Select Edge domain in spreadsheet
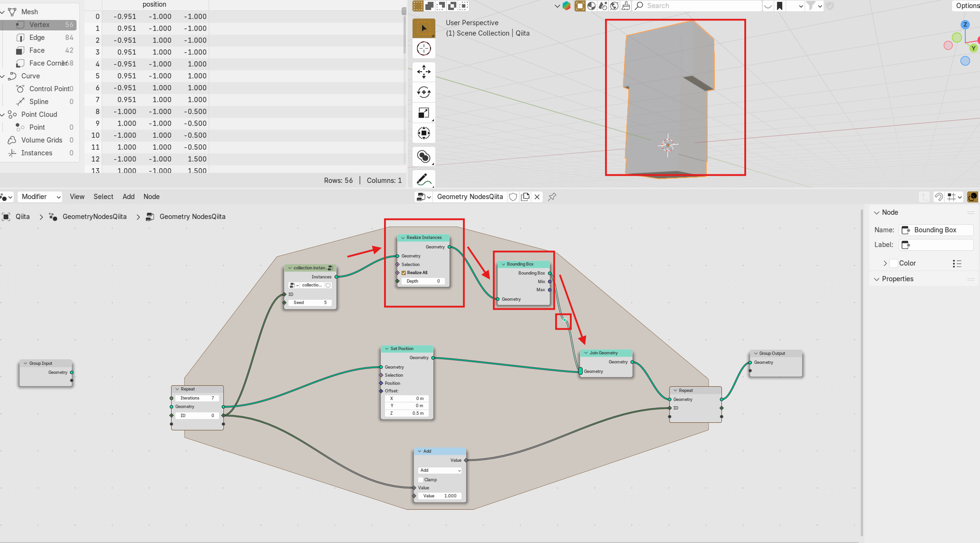 coord(37,38)
